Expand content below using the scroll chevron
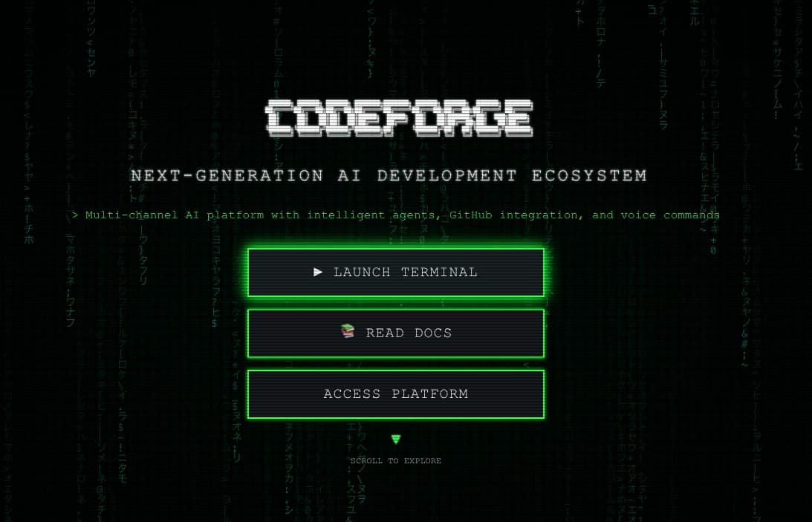The height and width of the screenshot is (522, 812). [396, 440]
